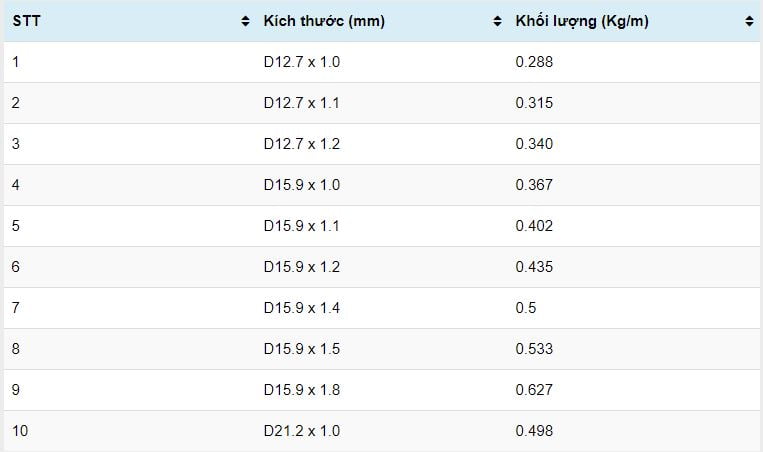Select size cell D15.9 x 1.4
Image resolution: width=763 pixels, height=452 pixels.
[302, 307]
